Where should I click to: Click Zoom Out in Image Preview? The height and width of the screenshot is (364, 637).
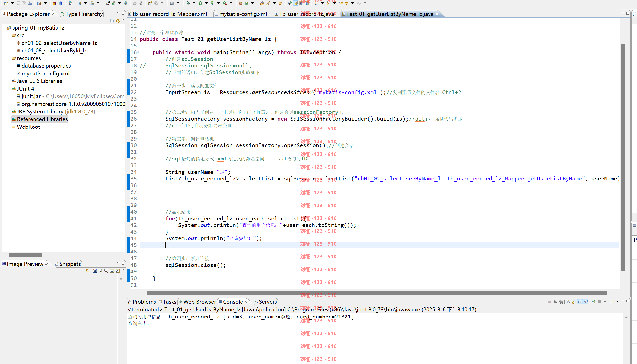click(101, 271)
